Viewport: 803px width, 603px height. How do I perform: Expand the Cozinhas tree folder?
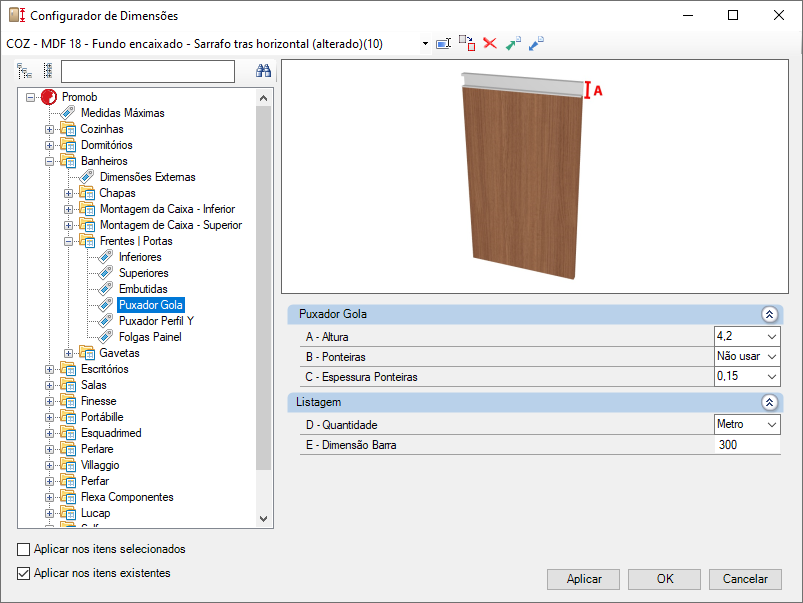coord(50,129)
